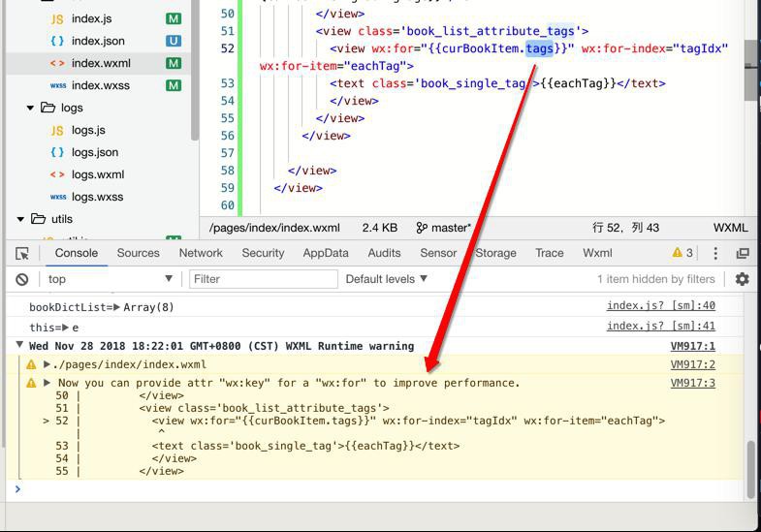Switch to the Sources tab
This screenshot has width=761, height=532.
pyautogui.click(x=138, y=253)
